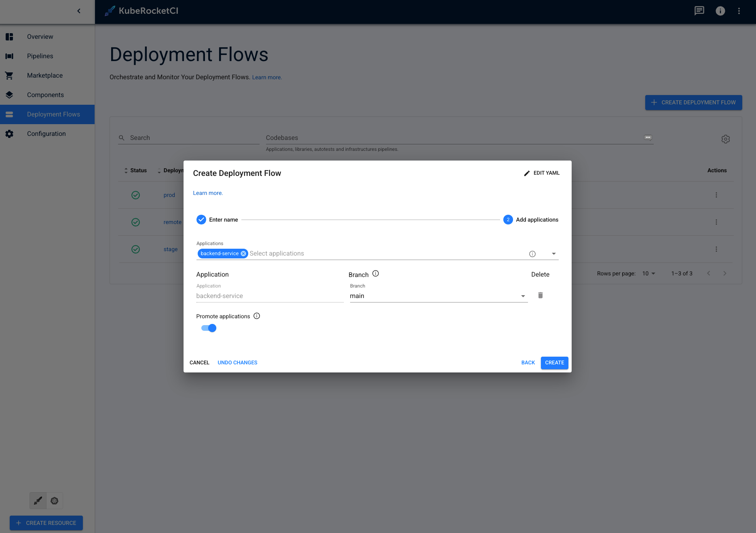Open the Marketplace section in the sidebar
Viewport: 756px width, 533px height.
pyautogui.click(x=44, y=75)
